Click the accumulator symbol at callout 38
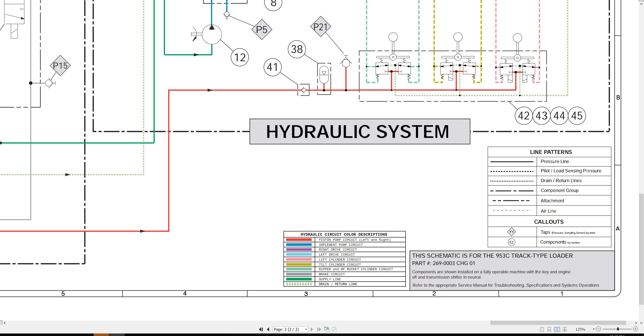This screenshot has height=336, width=644. (324, 75)
